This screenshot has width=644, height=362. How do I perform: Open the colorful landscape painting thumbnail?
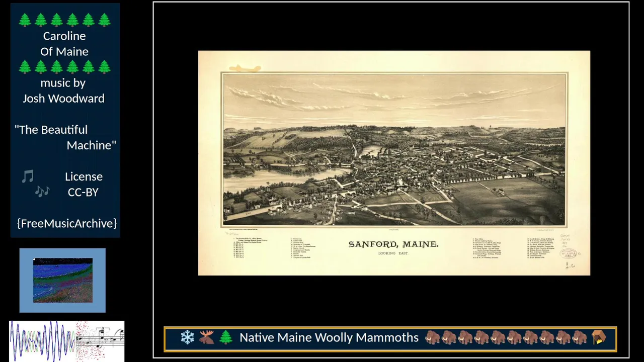click(x=63, y=280)
